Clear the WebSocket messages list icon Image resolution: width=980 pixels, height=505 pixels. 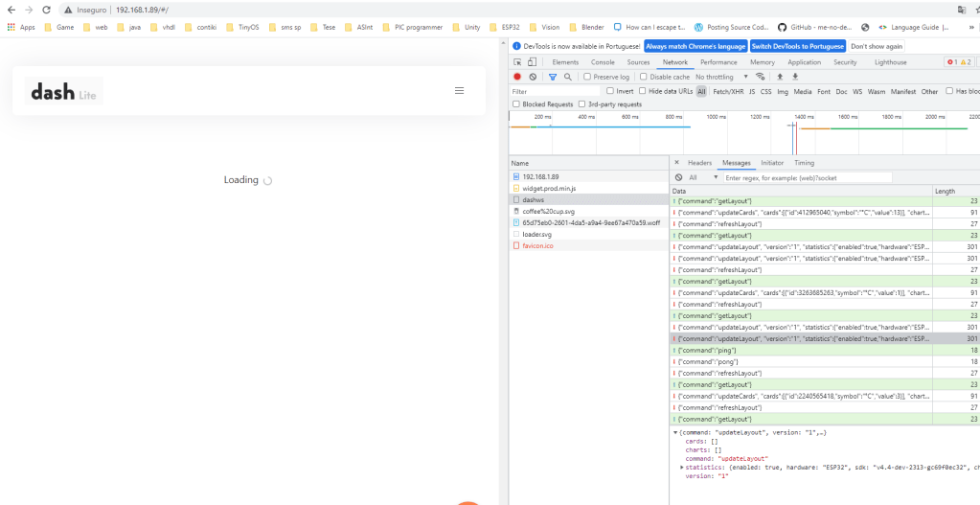click(679, 177)
